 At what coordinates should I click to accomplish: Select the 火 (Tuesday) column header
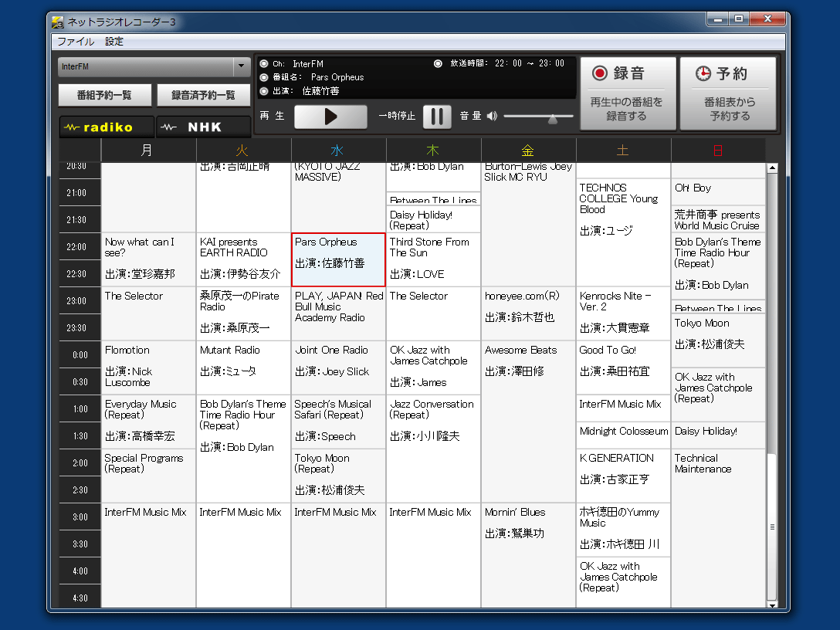tap(244, 150)
